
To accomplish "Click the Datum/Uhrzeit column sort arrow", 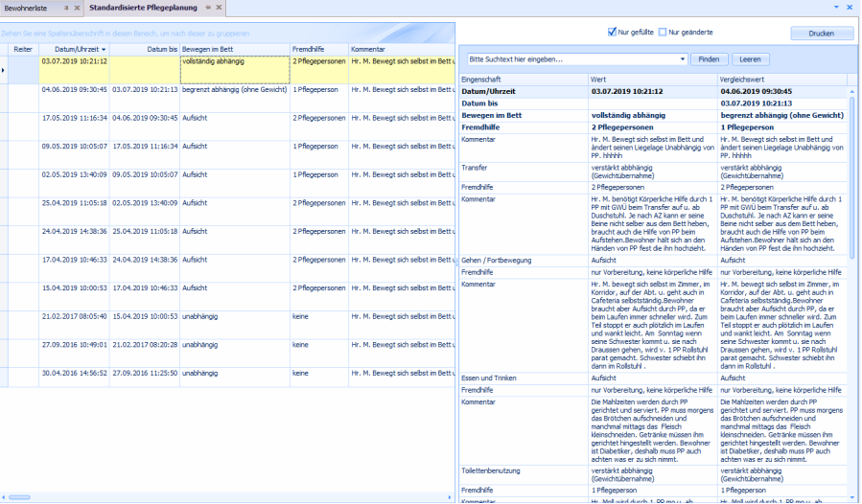I will 104,48.
